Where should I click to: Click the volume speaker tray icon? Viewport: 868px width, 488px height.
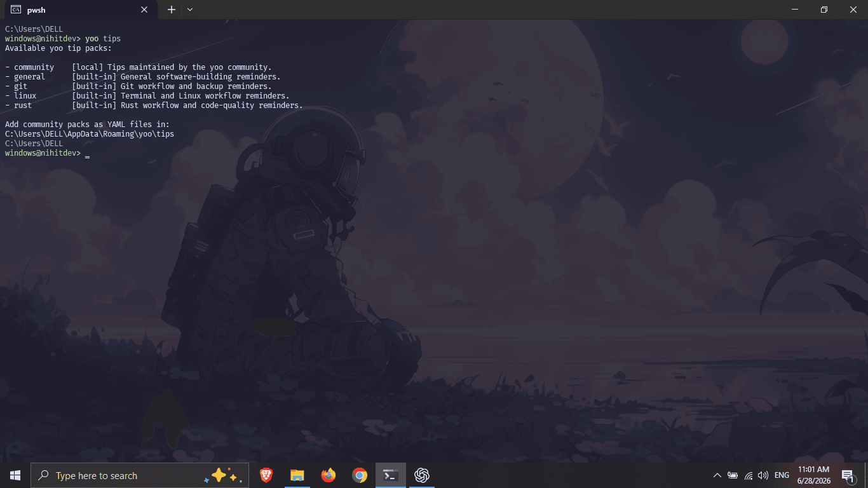click(x=763, y=475)
